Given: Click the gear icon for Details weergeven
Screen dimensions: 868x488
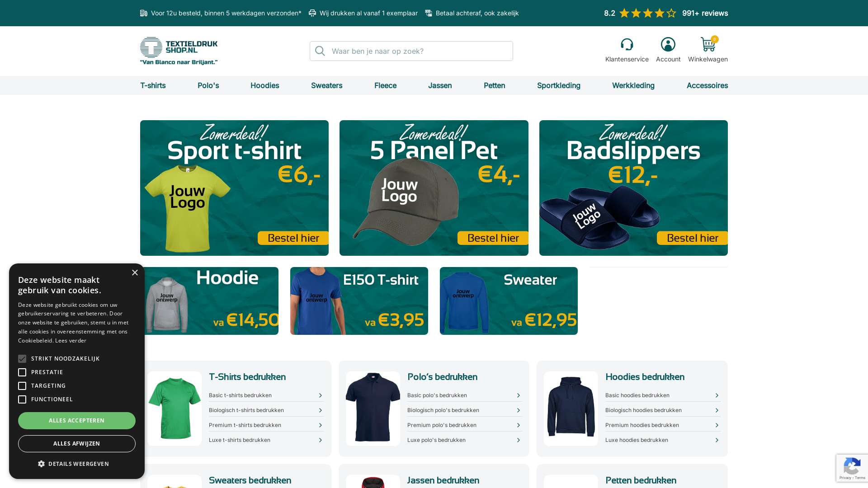Looking at the screenshot, I should click(41, 464).
